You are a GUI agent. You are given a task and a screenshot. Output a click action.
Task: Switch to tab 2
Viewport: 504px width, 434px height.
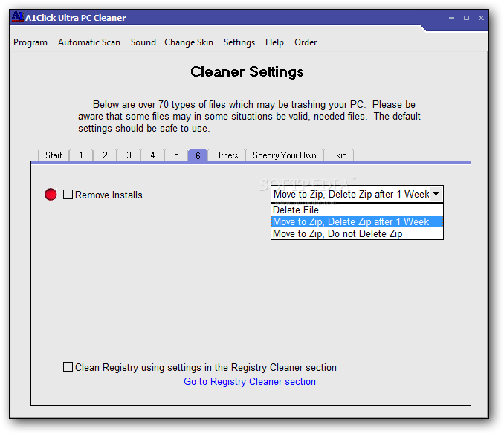pyautogui.click(x=105, y=155)
